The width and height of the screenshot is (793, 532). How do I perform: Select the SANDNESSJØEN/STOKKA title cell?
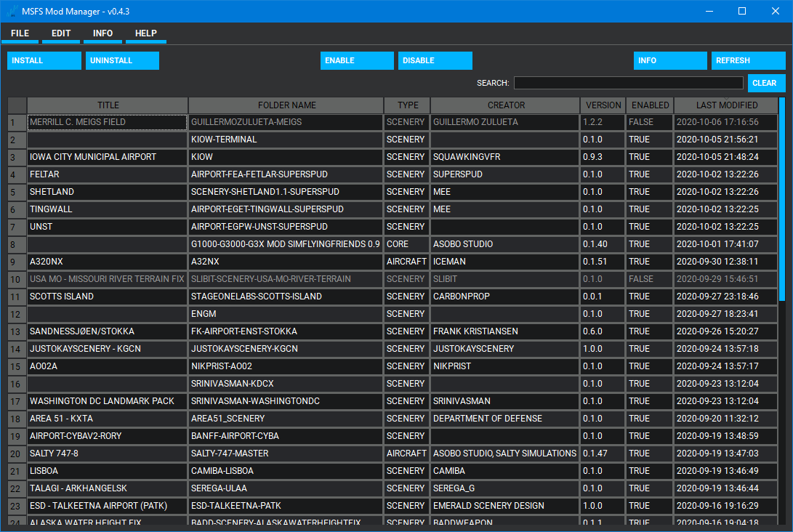108,331
